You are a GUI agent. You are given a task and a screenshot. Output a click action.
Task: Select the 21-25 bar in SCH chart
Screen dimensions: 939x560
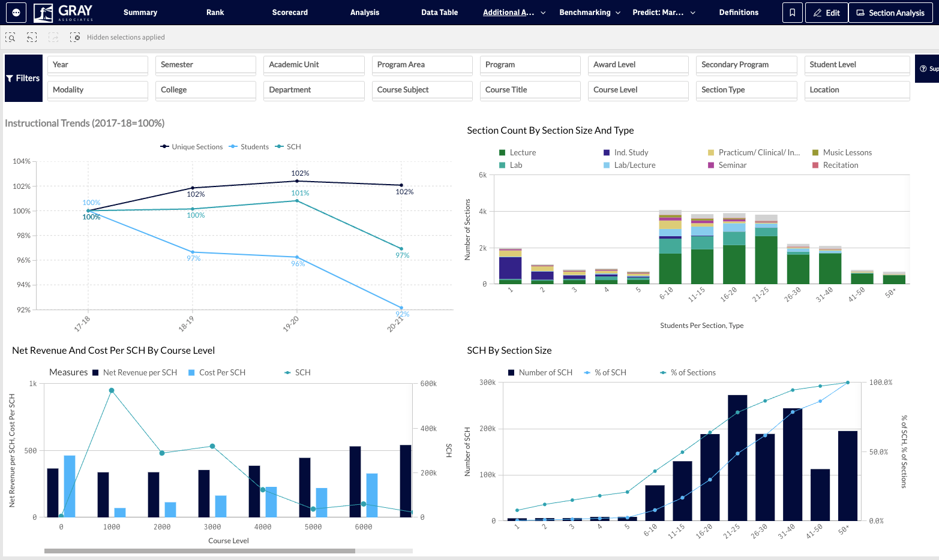[737, 457]
